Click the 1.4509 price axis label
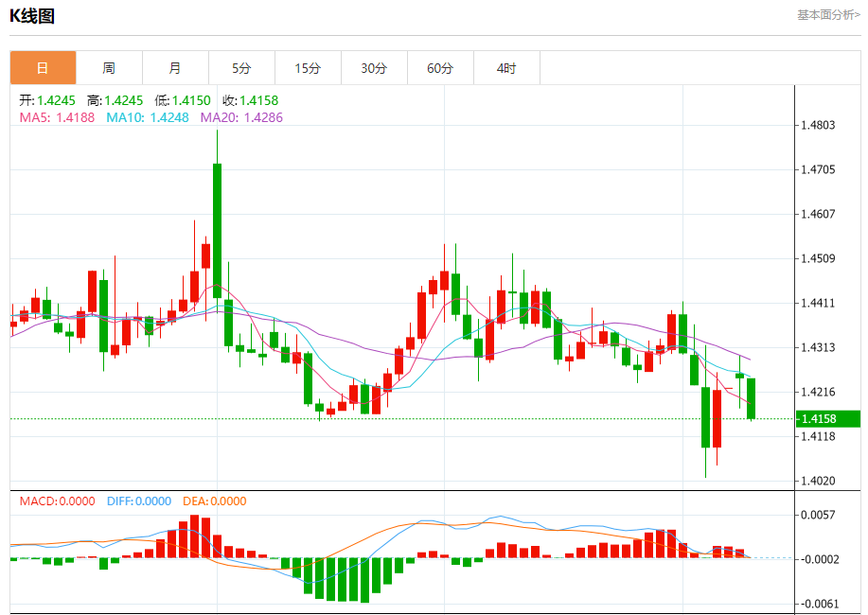The width and height of the screenshot is (868, 615). coord(818,258)
